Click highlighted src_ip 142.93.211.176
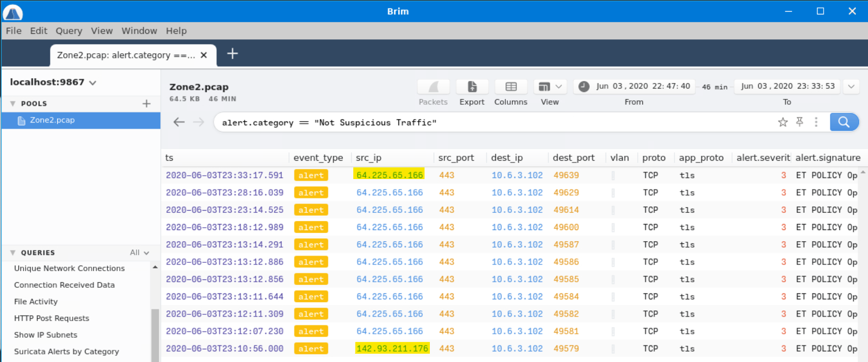This screenshot has width=868, height=362. point(393,349)
